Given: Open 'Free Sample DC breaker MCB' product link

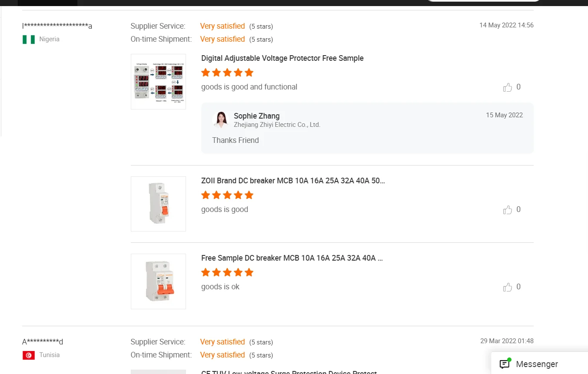Looking at the screenshot, I should 292,258.
